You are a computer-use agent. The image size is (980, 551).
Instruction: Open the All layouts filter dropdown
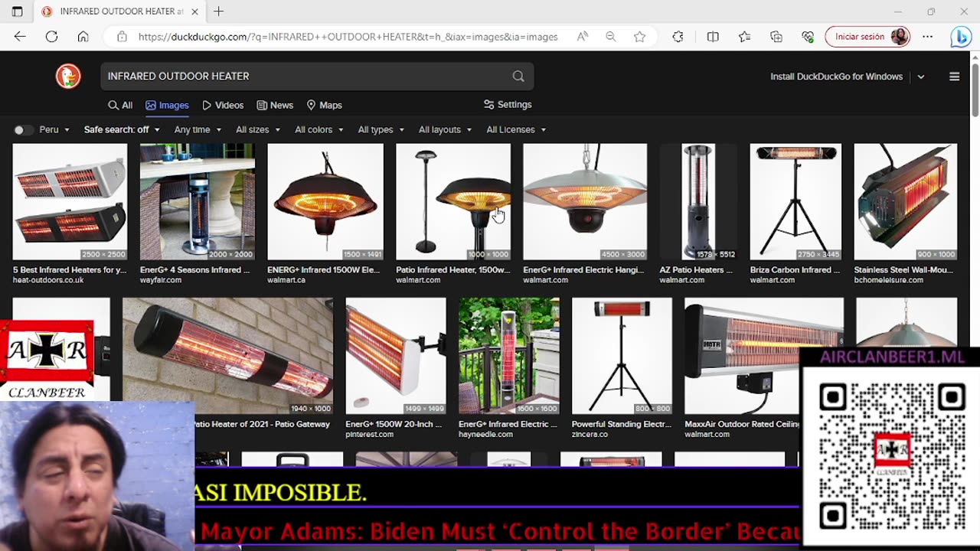tap(446, 129)
